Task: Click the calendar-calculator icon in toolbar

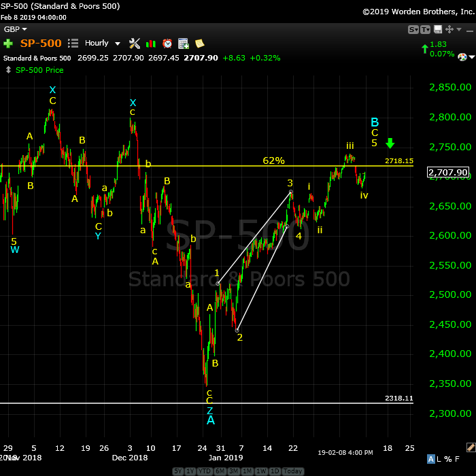Action: [x=184, y=44]
